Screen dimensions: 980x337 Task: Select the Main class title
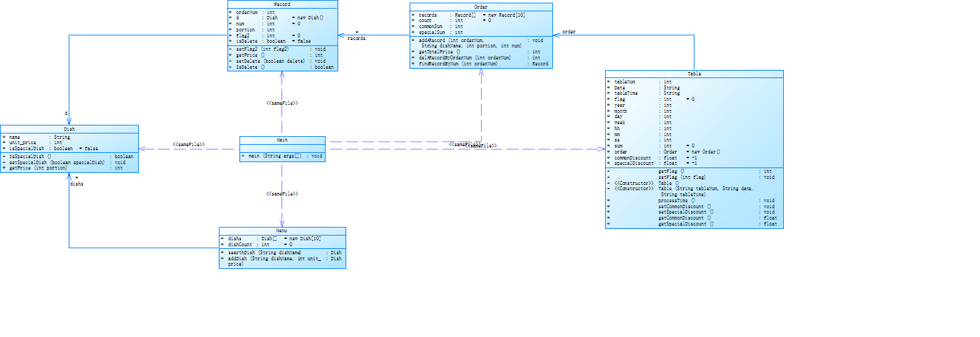(282, 140)
